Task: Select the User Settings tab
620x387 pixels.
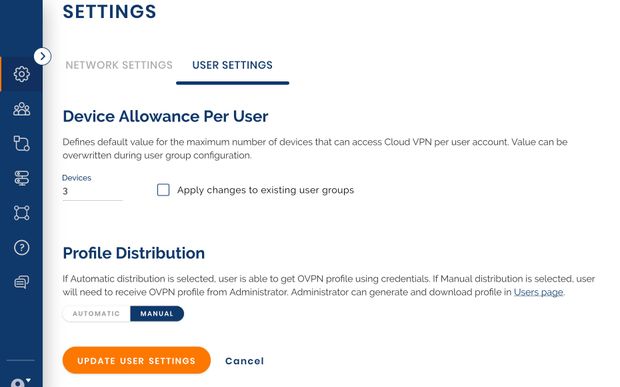Action: (232, 65)
